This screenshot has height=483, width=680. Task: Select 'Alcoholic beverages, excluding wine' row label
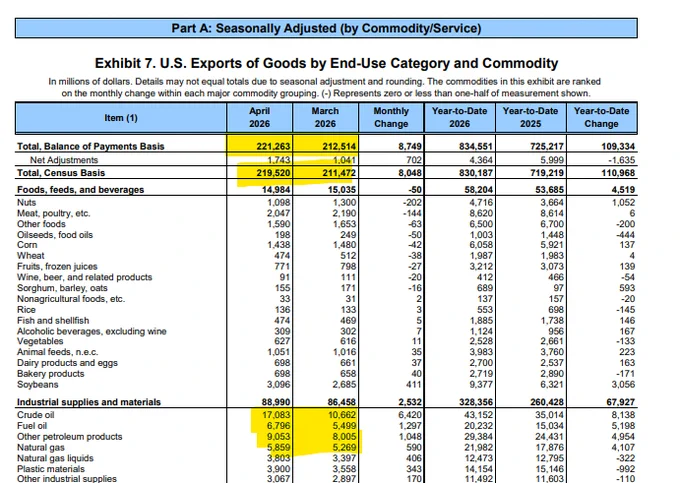point(92,332)
